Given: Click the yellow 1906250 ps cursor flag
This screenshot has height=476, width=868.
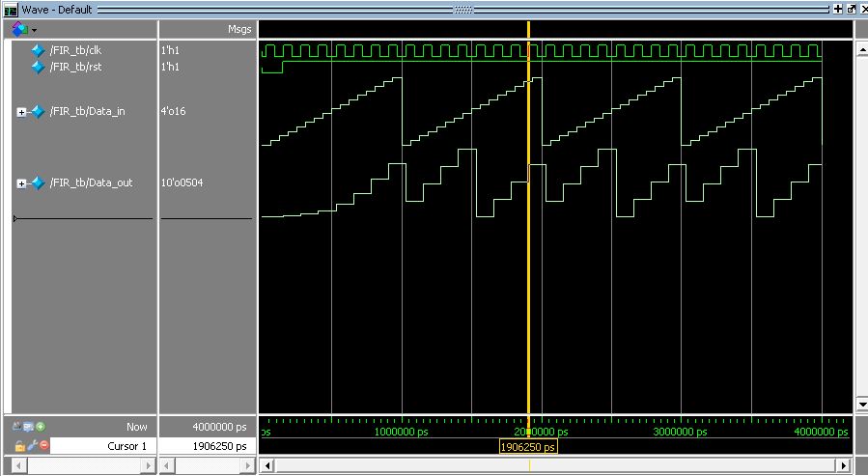Looking at the screenshot, I should (x=528, y=447).
